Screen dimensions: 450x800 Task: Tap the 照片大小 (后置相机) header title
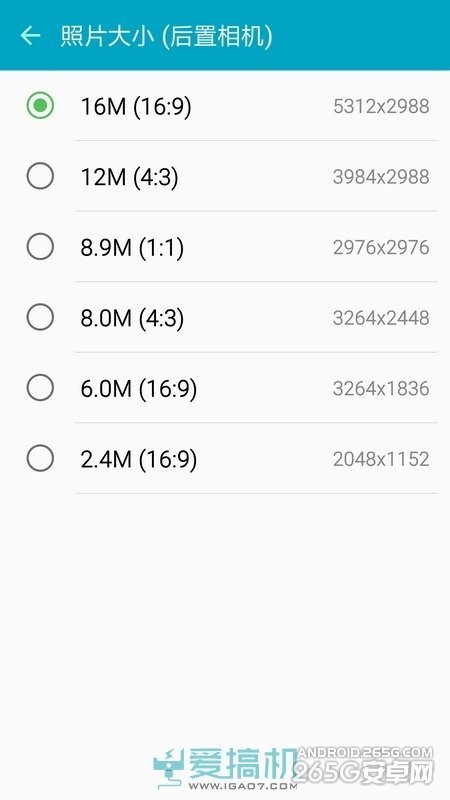[x=166, y=36]
